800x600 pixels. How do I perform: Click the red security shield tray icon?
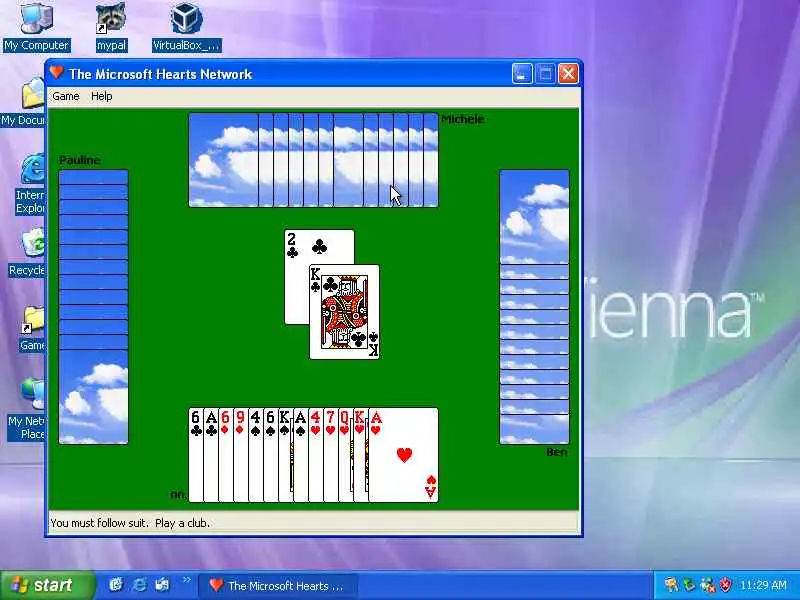(726, 585)
